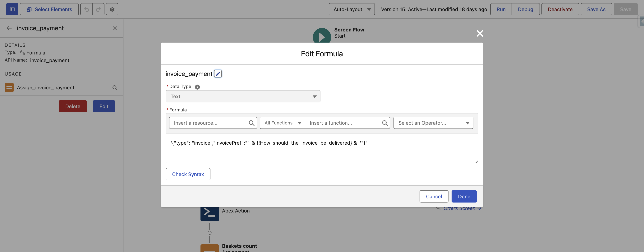Click the magnifier in the Insert a function field
644x252 pixels.
pos(384,123)
